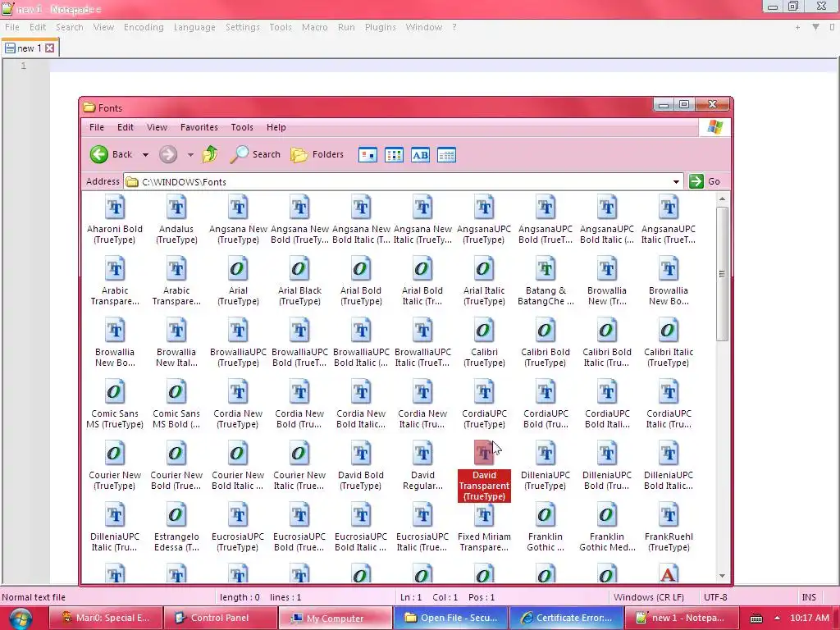Open Notepad++ tab list dropdown arrow
The image size is (840, 630).
pyautogui.click(x=815, y=27)
